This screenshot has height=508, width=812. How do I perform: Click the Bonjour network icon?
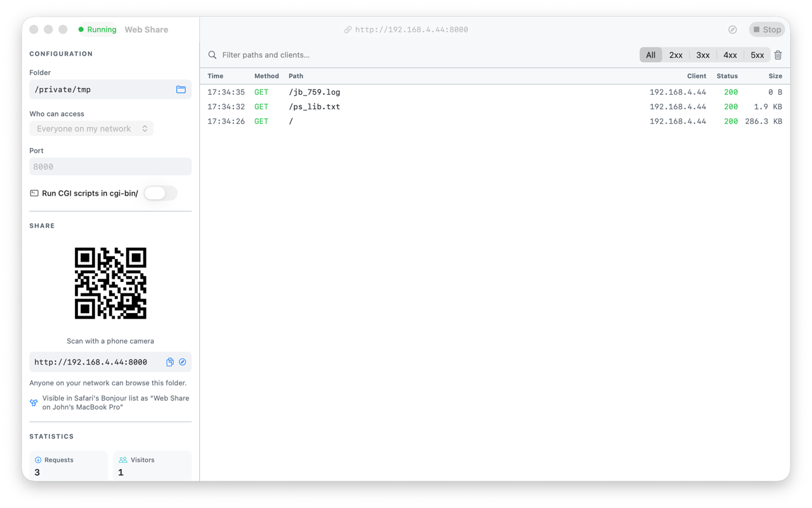click(34, 403)
